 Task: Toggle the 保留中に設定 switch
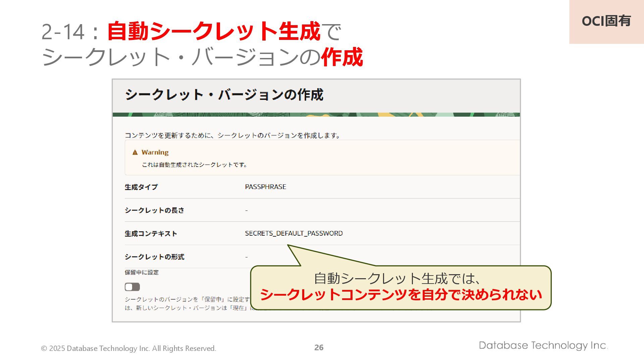coord(132,287)
